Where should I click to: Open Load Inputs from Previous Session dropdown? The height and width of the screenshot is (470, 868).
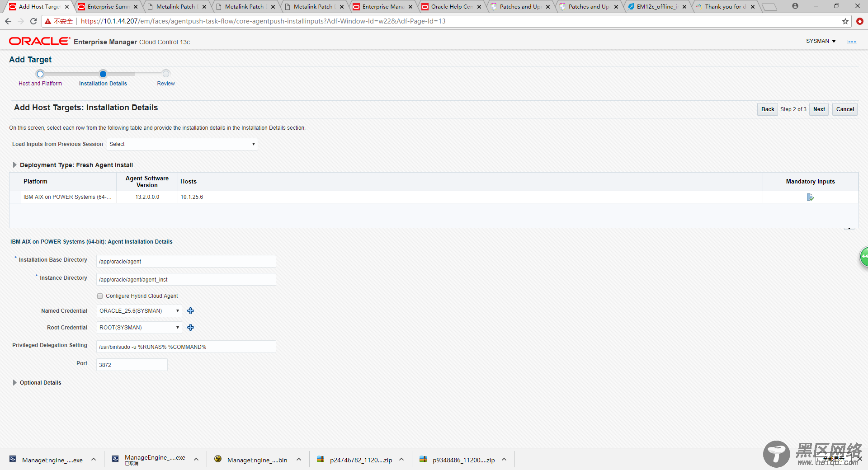click(182, 144)
